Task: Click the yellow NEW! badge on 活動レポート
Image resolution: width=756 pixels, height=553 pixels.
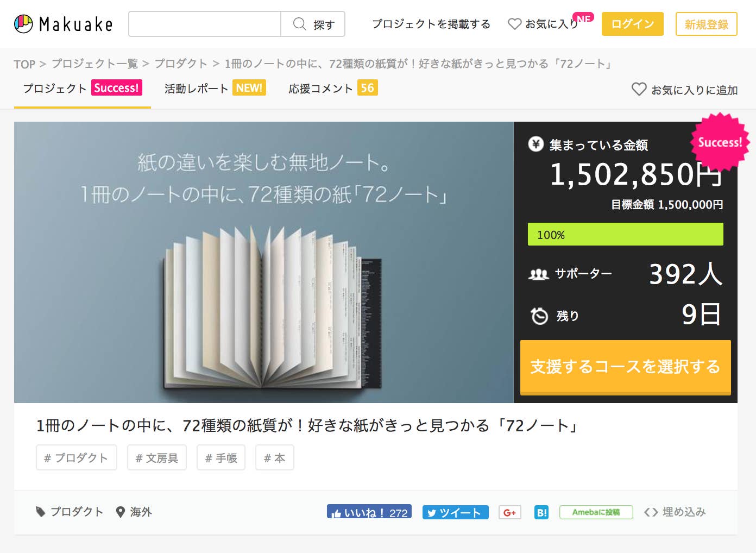Action: 249,88
